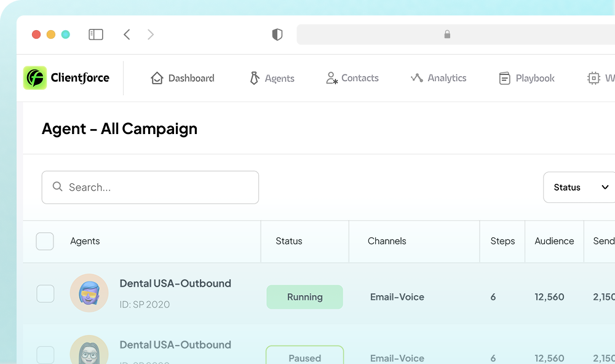Click the magnifier icon in search box
The width and height of the screenshot is (615, 364).
[58, 187]
